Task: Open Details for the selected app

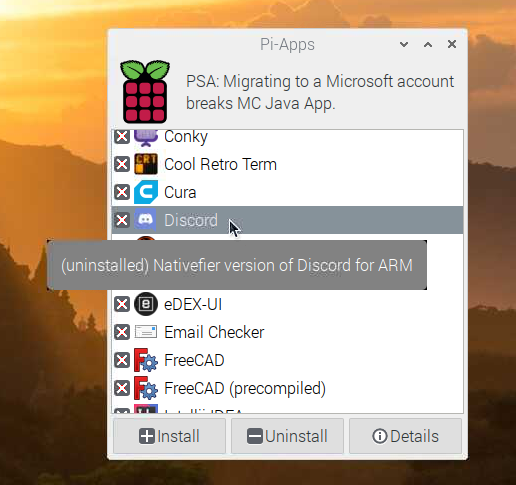Action: (405, 436)
